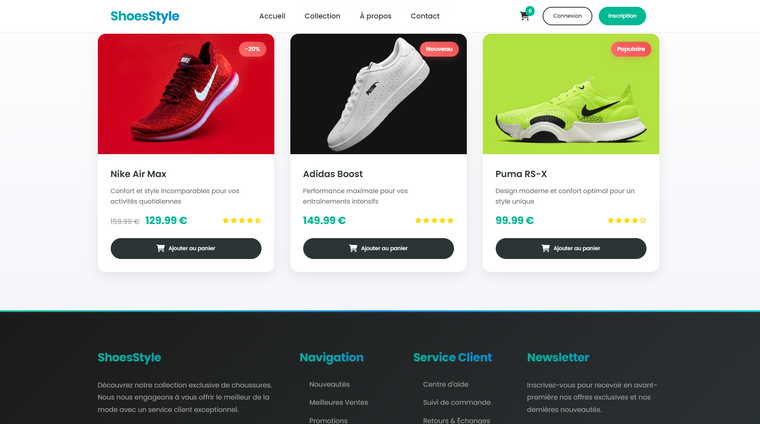Click the Puma RS-X green shoe image
This screenshot has width=760, height=424.
[x=570, y=94]
